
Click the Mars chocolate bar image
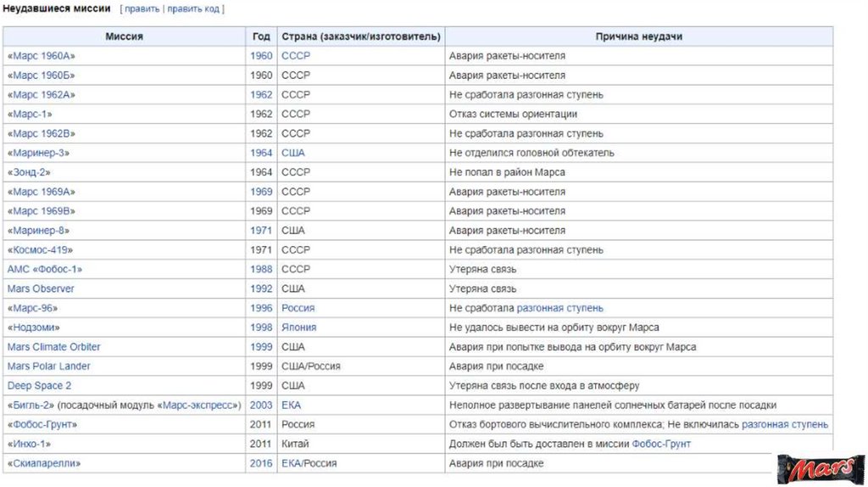(x=821, y=467)
